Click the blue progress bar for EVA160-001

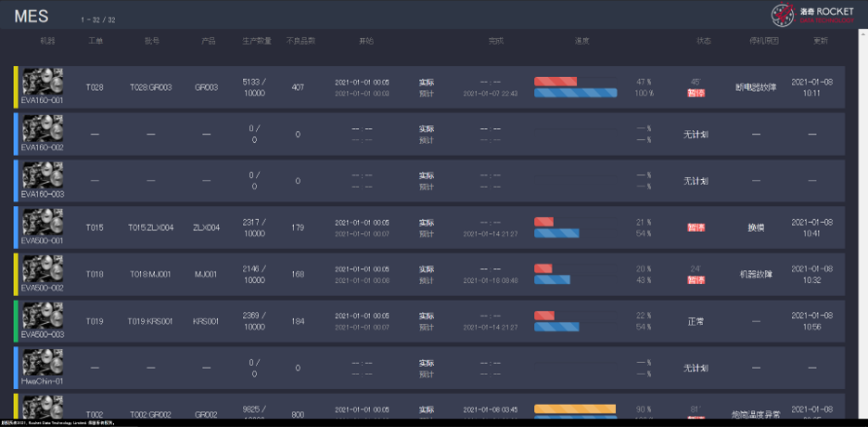tap(575, 93)
